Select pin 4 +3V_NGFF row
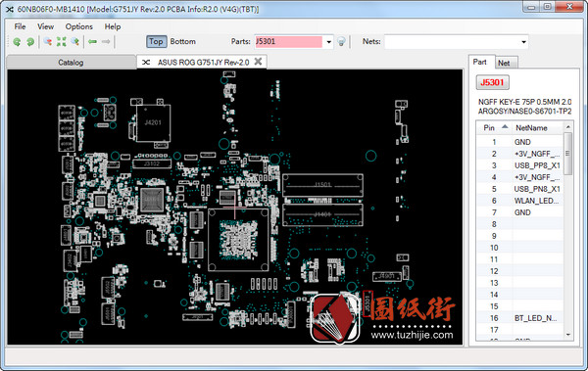The image size is (588, 371). pyautogui.click(x=519, y=177)
